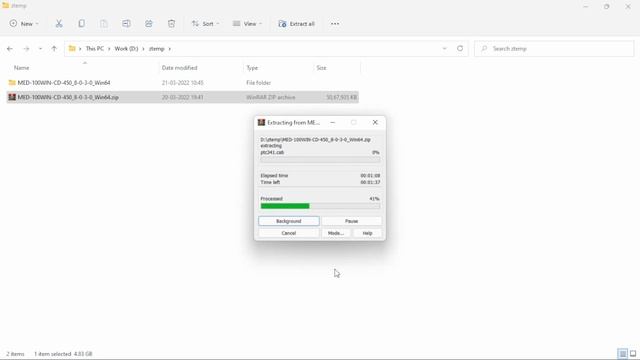Sort by Name column header

pos(22,68)
